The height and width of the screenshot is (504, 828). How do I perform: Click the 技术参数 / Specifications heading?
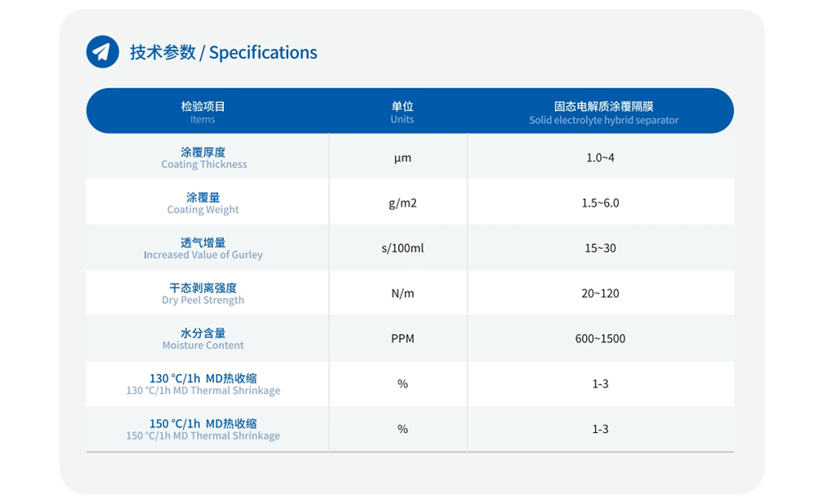223,52
